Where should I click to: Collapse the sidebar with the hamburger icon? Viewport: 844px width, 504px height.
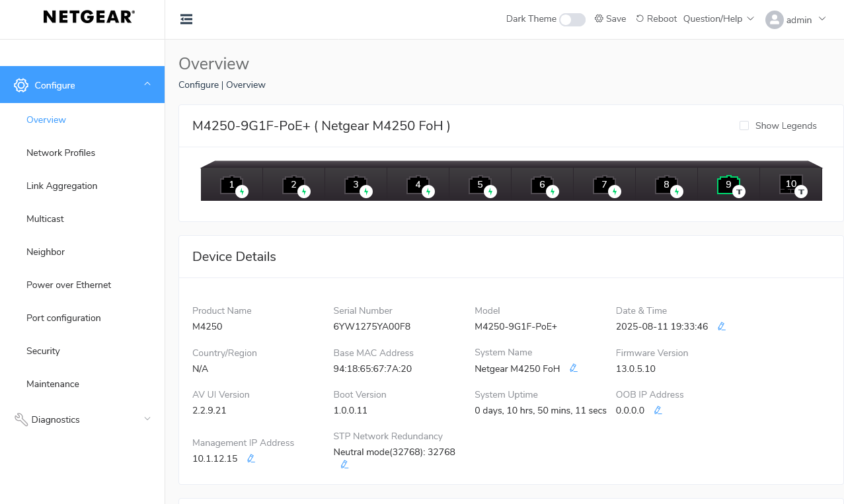[186, 19]
